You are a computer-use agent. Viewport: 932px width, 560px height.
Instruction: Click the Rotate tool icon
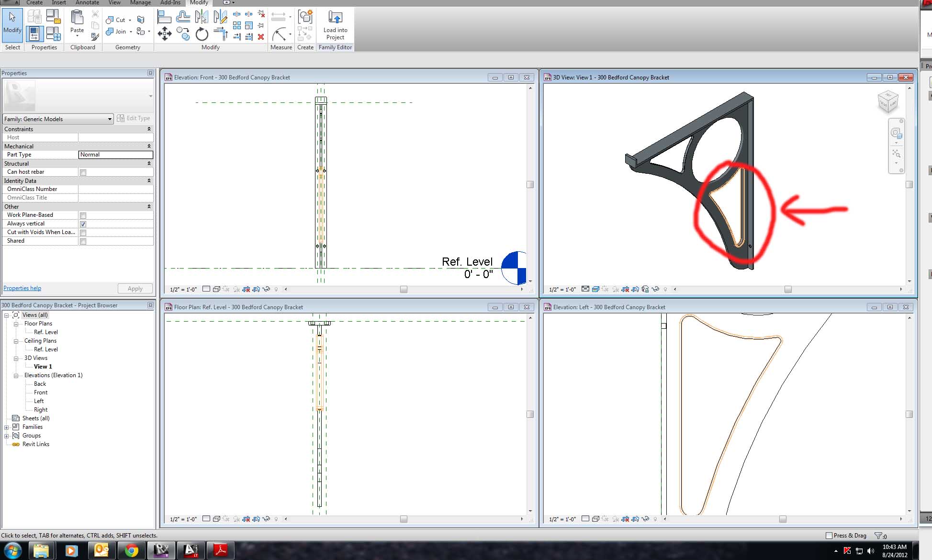tap(202, 34)
